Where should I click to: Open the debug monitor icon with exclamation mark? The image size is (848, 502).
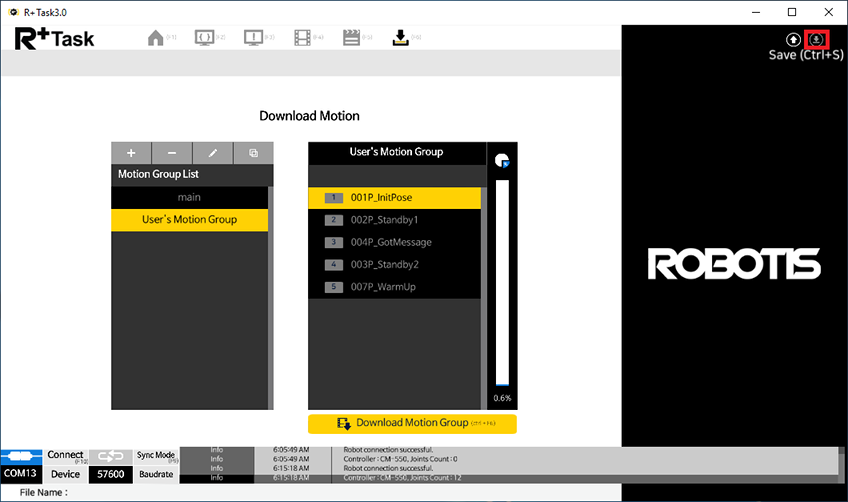click(x=253, y=38)
